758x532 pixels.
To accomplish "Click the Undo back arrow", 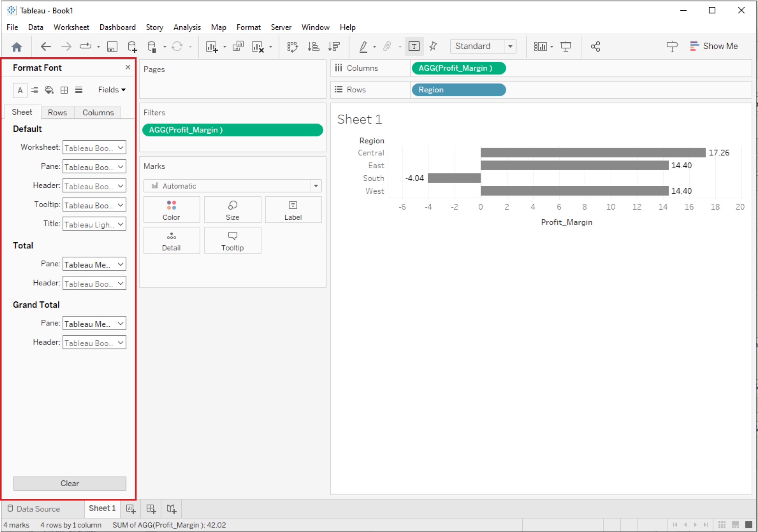I will pos(45,46).
